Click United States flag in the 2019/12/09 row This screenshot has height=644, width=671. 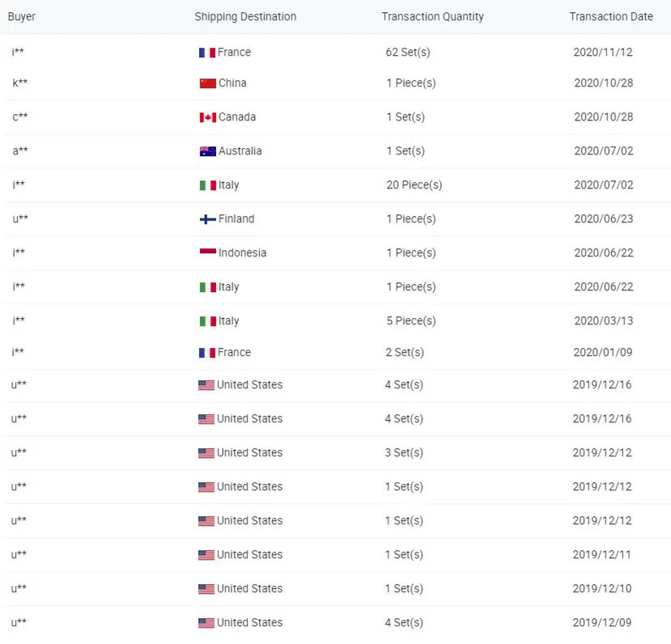[206, 623]
